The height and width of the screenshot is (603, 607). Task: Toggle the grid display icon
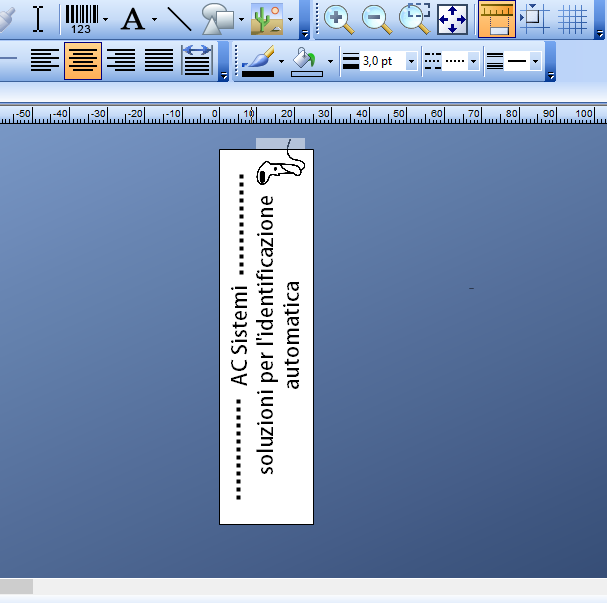click(573, 19)
